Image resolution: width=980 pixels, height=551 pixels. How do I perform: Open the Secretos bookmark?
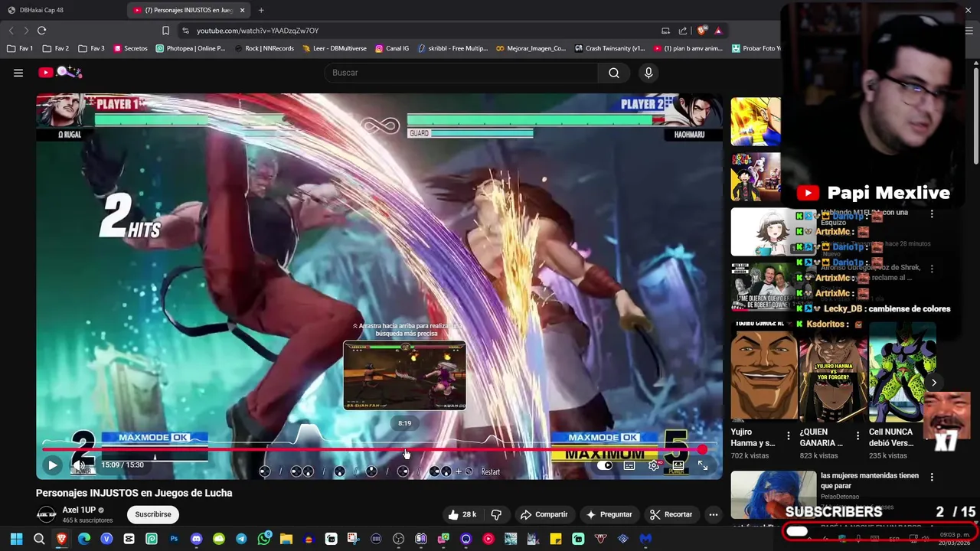[x=130, y=48]
